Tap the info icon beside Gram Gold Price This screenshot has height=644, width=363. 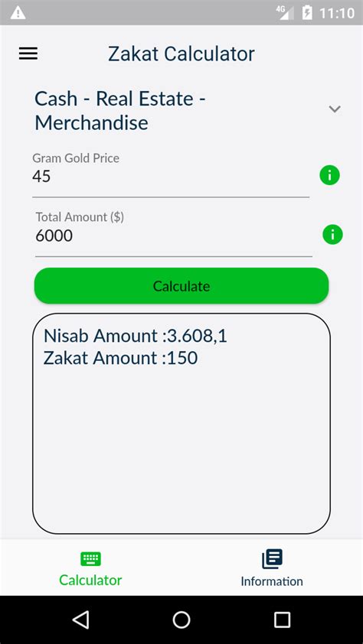pyautogui.click(x=330, y=175)
